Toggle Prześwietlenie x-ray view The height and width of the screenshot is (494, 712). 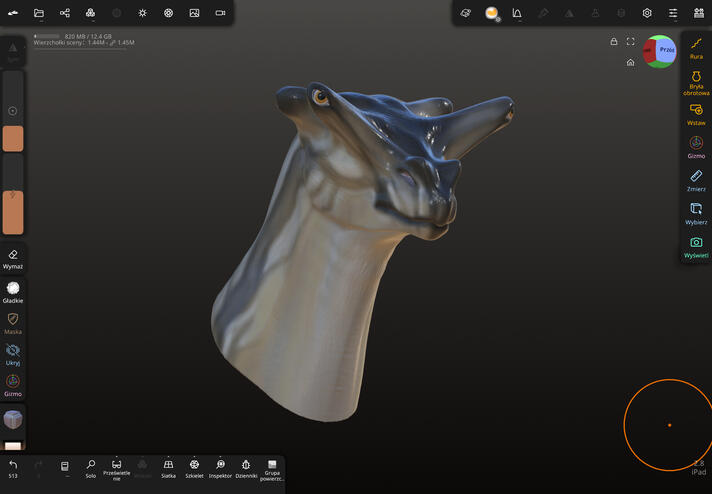[117, 470]
